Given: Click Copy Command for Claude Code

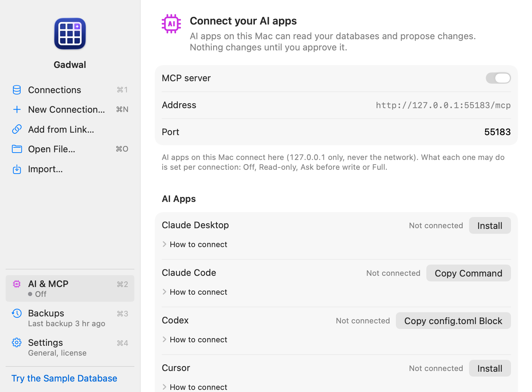Looking at the screenshot, I should [468, 273].
